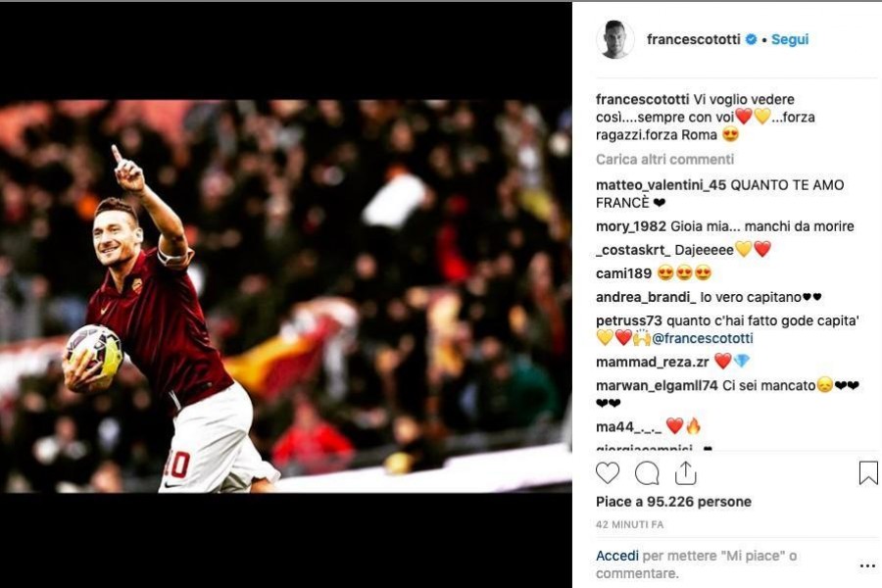Open comment bubble icon below the comments

tap(647, 473)
